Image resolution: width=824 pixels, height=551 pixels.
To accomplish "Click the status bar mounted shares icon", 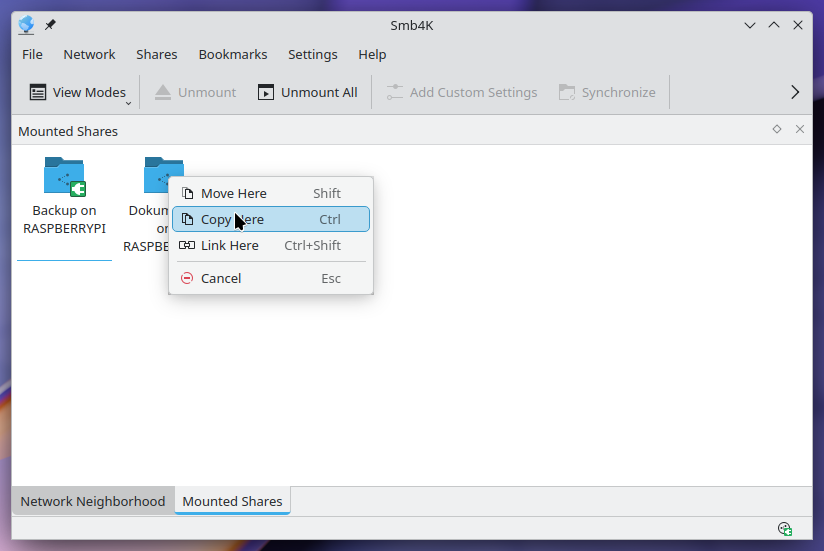I will [785, 528].
